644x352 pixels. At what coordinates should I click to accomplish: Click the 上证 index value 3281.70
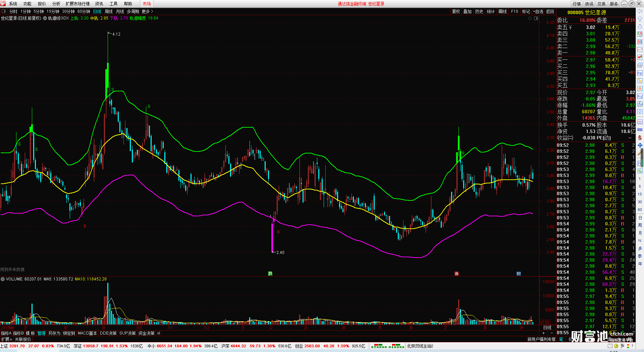coord(17,346)
